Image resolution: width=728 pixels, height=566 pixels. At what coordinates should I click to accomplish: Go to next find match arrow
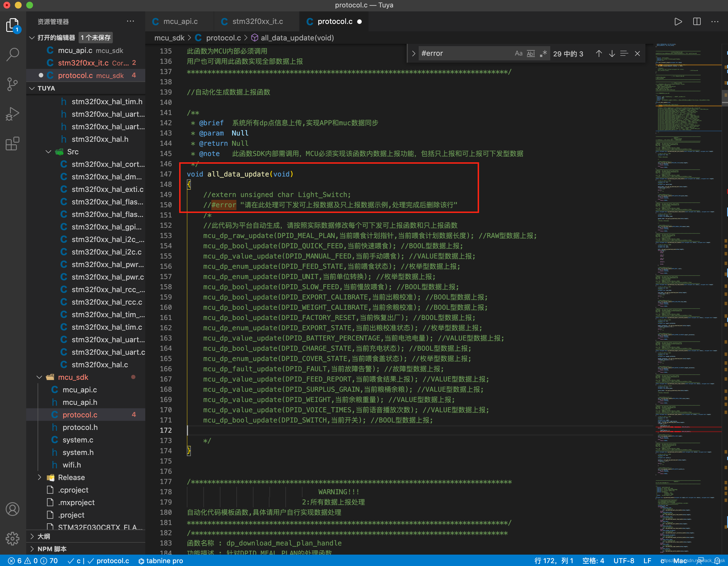(612, 54)
